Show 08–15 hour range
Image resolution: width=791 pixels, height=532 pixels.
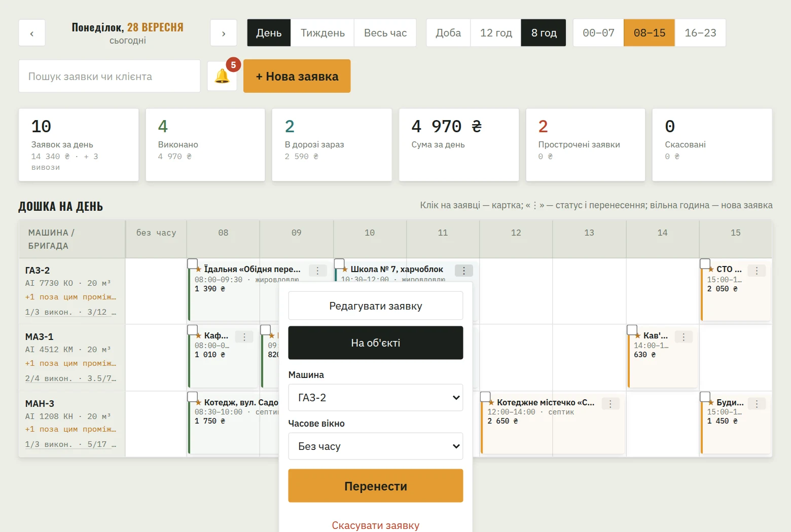[650, 33]
